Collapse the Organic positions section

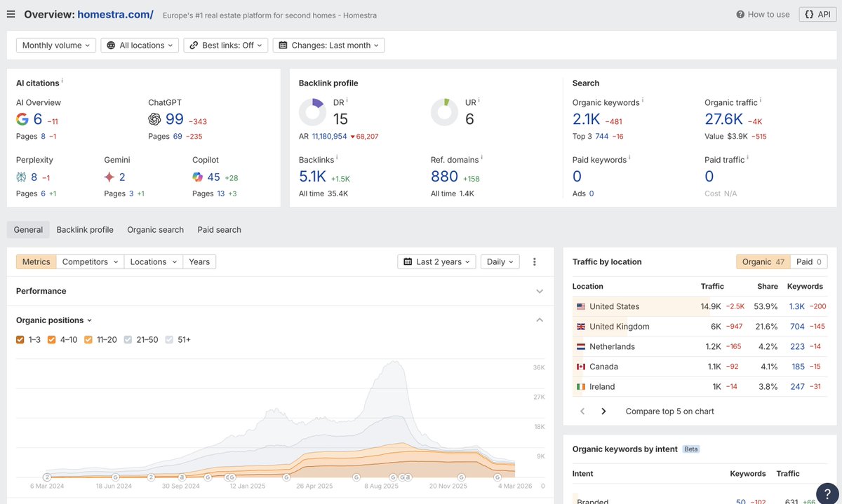[x=540, y=320]
